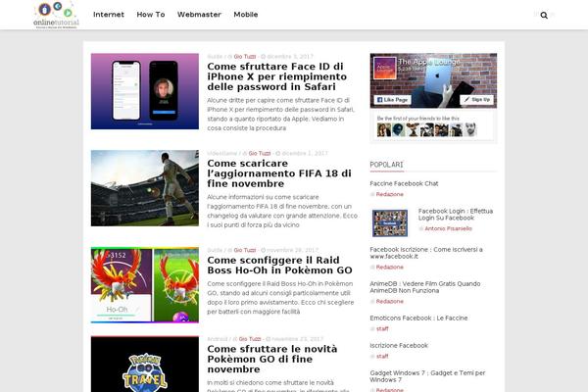Click author Antonio Pisaniello link
The height and width of the screenshot is (392, 588).
pyautogui.click(x=448, y=228)
